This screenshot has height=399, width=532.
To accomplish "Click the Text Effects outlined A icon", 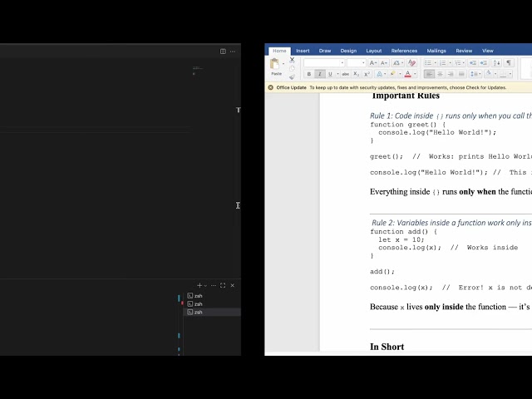I will click(x=380, y=74).
